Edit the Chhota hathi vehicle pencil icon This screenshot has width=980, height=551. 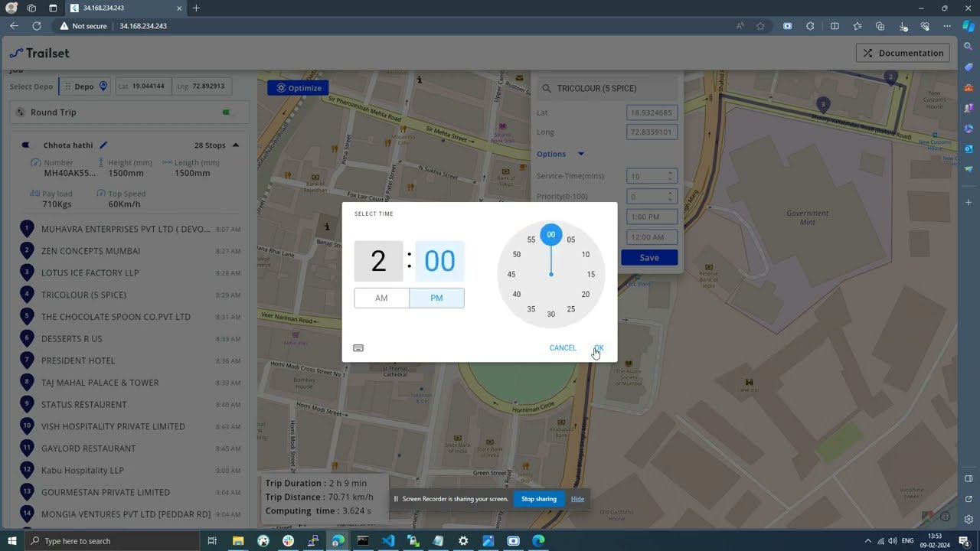pos(103,145)
